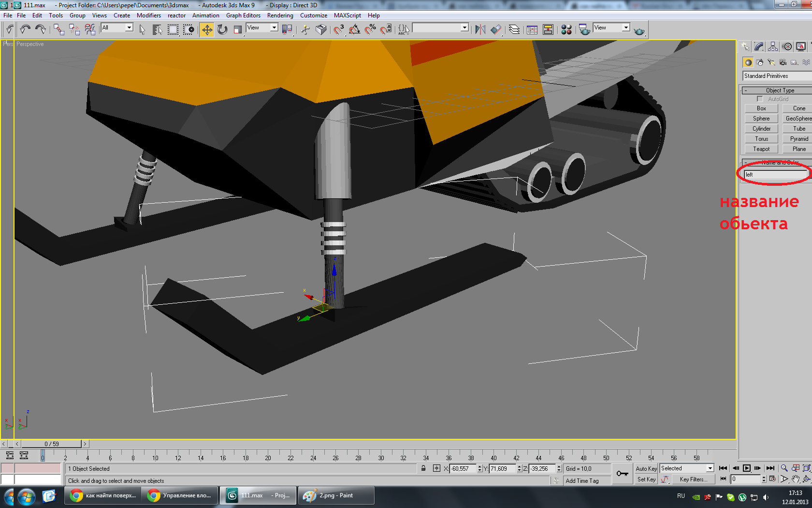Screen dimensions: 812x508
Task: Open the Layer Manager icon
Action: 514,30
